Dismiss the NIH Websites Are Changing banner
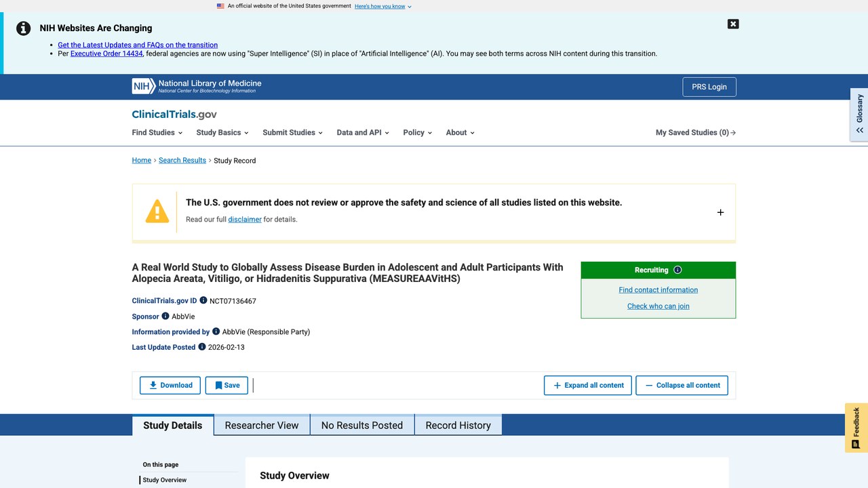Image resolution: width=868 pixels, height=488 pixels. [733, 24]
